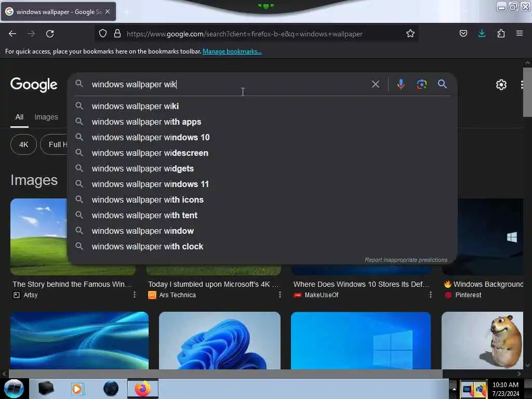Image resolution: width=532 pixels, height=399 pixels.
Task: Open 'Where Does Windows 10 Stores Its Def...' result
Action: click(362, 284)
